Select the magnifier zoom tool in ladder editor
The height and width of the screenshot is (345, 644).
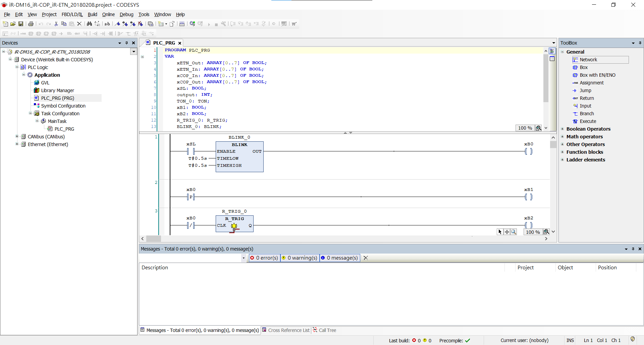[x=514, y=232]
